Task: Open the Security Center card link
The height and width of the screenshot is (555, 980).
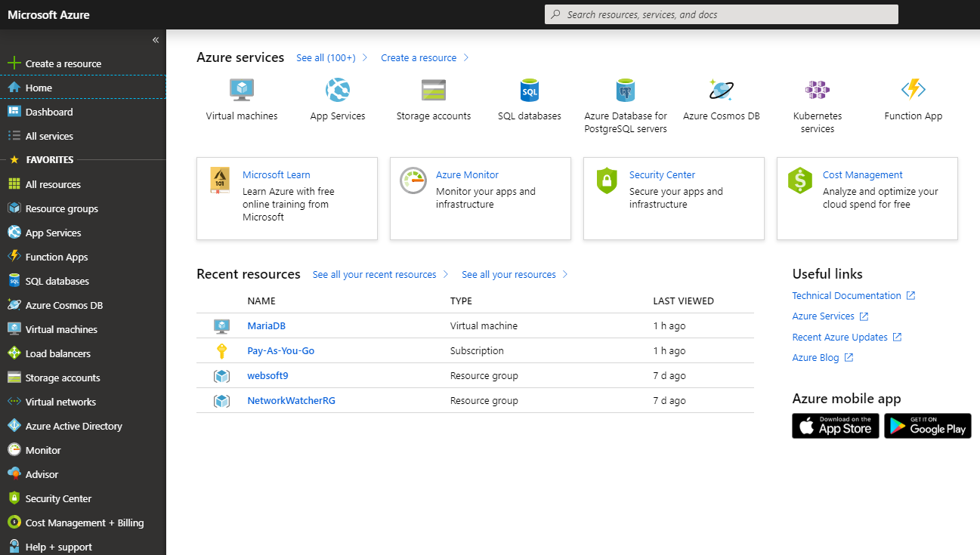Action: (x=662, y=174)
